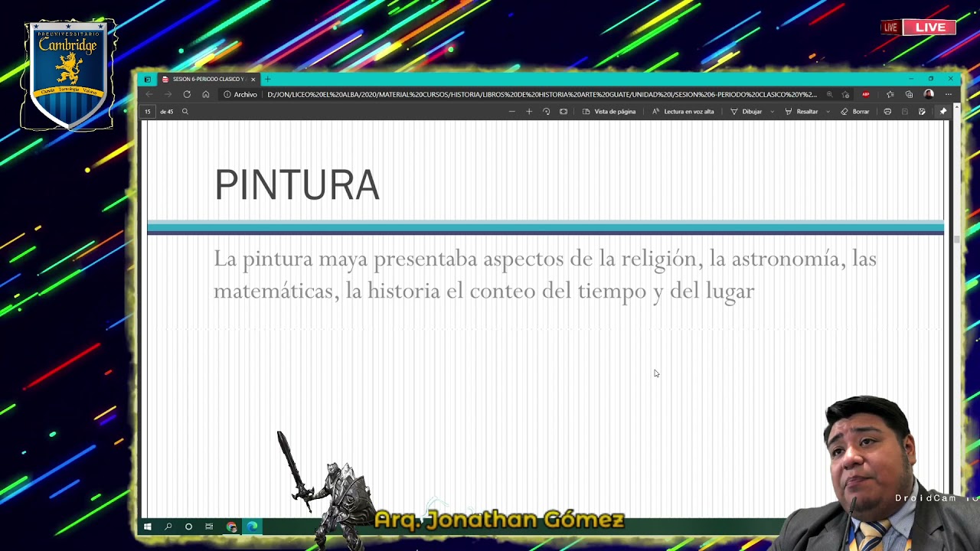980x551 pixels.
Task: Click the save as icon in PDF toolbar
Action: click(922, 112)
